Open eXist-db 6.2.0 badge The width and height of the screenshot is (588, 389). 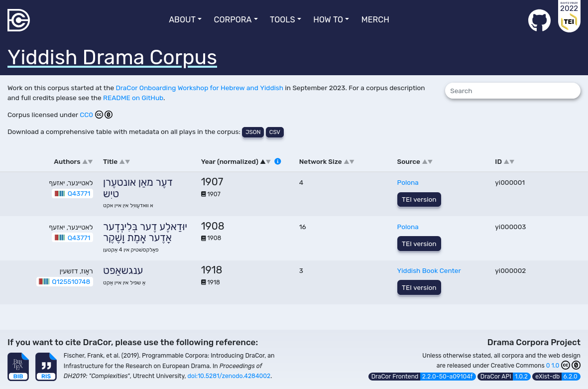[556, 376]
